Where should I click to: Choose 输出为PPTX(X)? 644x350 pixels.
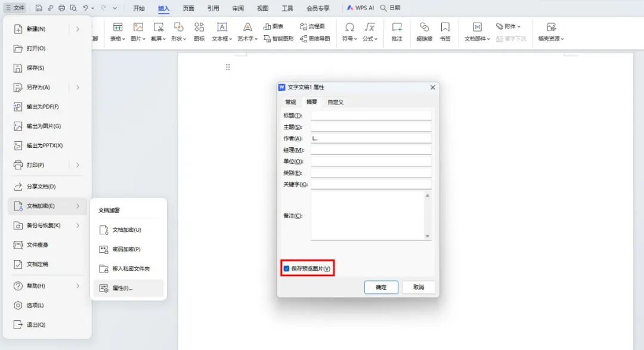[x=47, y=145]
